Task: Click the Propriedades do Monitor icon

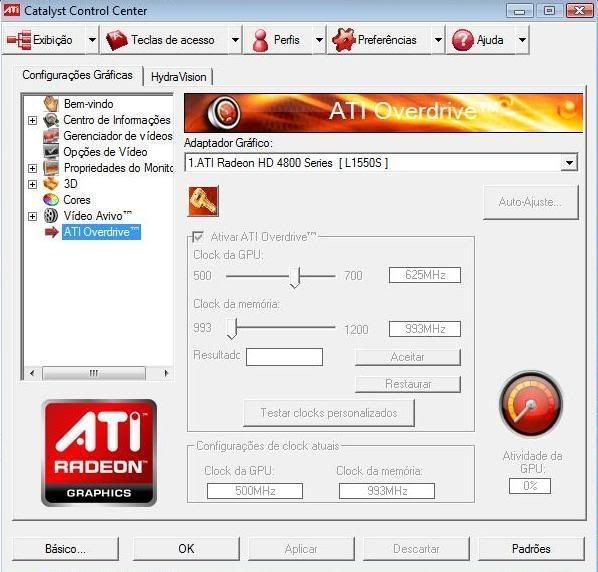Action: (x=51, y=168)
